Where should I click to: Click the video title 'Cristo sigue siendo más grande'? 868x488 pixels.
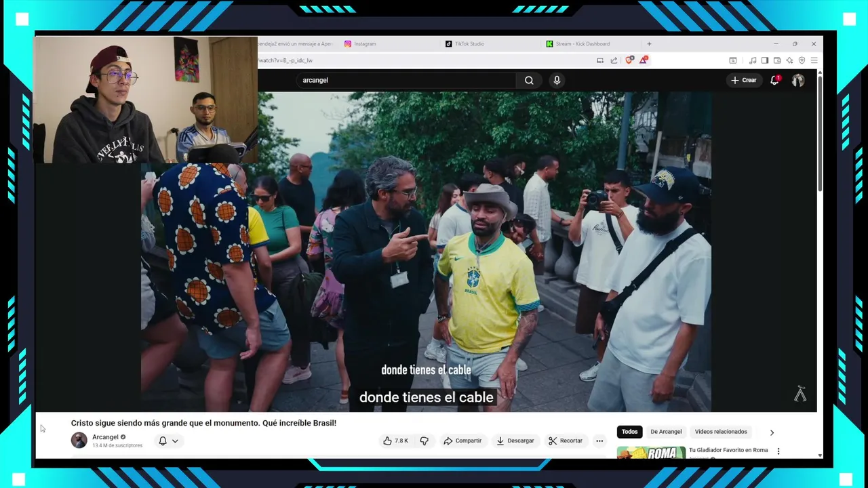203,423
